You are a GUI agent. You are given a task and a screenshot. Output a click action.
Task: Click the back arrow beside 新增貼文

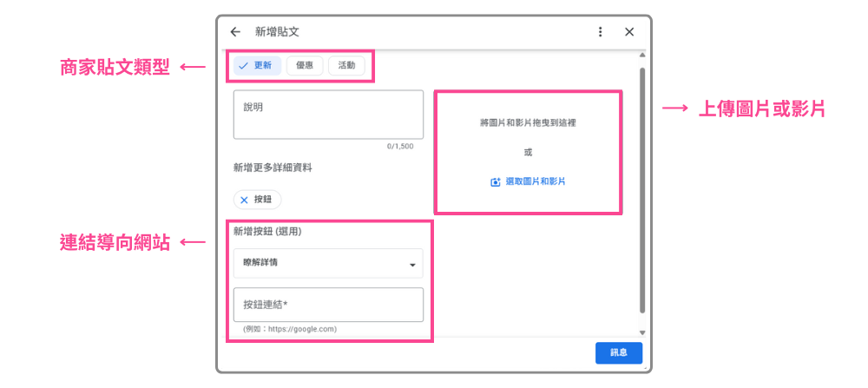coord(235,32)
